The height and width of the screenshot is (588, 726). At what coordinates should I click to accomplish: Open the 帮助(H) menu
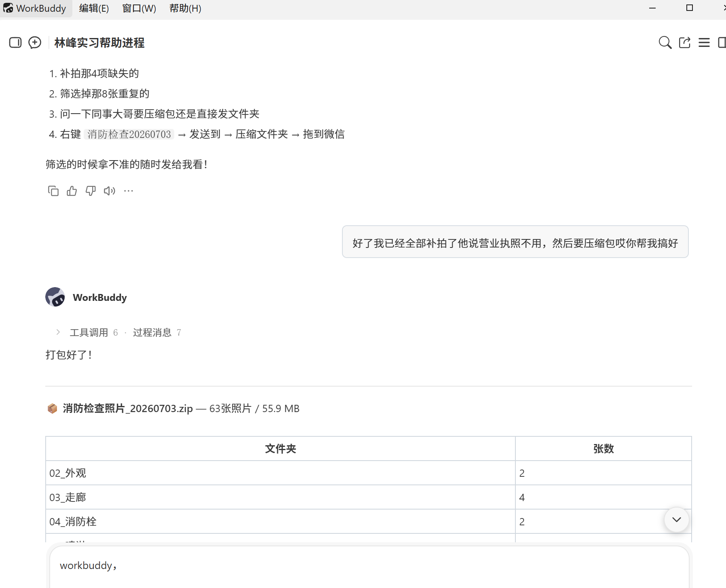click(185, 8)
